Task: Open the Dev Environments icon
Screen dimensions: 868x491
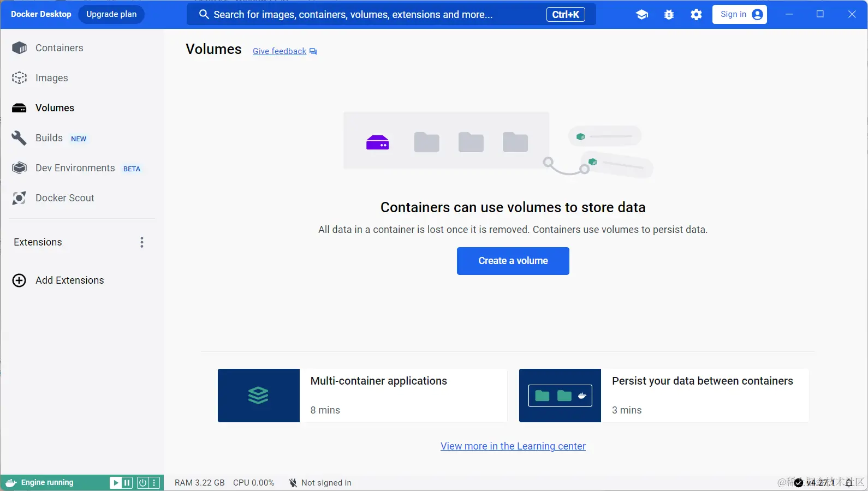Action: click(19, 168)
